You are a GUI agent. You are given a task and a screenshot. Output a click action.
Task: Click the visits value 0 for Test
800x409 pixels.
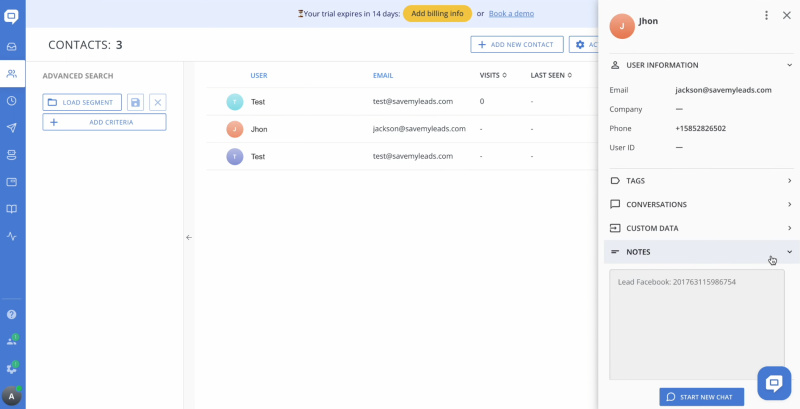coord(482,101)
